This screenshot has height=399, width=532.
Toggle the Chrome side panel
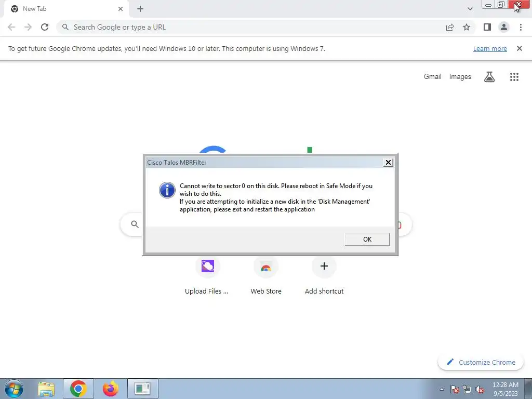487,27
